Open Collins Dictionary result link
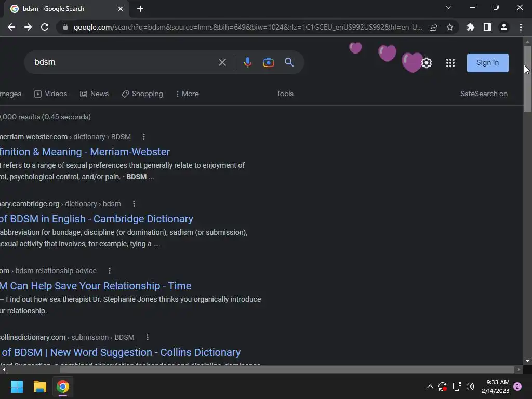Screen dimensions: 532x399 pos(121,353)
